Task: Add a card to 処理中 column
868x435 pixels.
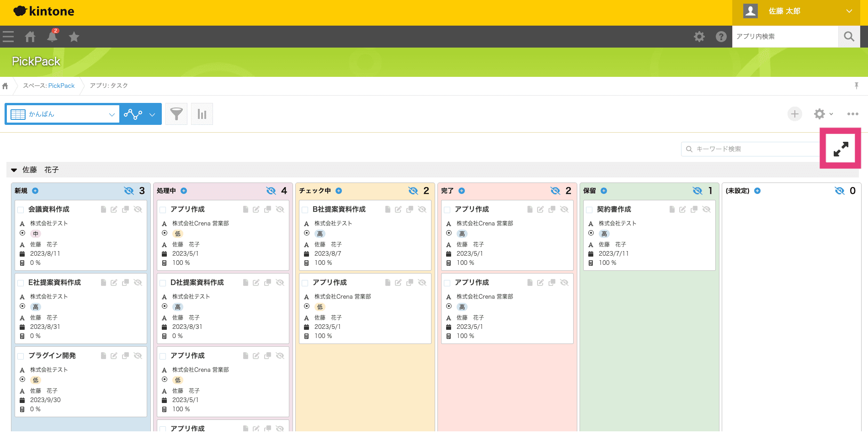Action: click(184, 191)
